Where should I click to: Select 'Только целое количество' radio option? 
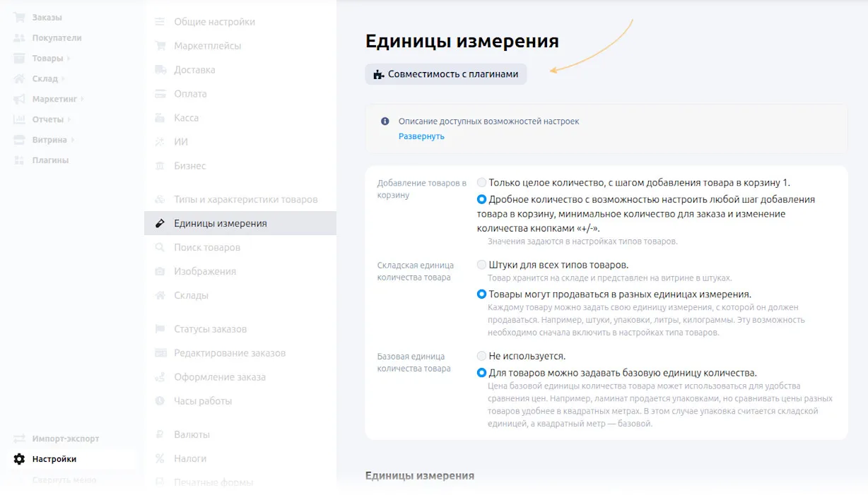coord(482,182)
